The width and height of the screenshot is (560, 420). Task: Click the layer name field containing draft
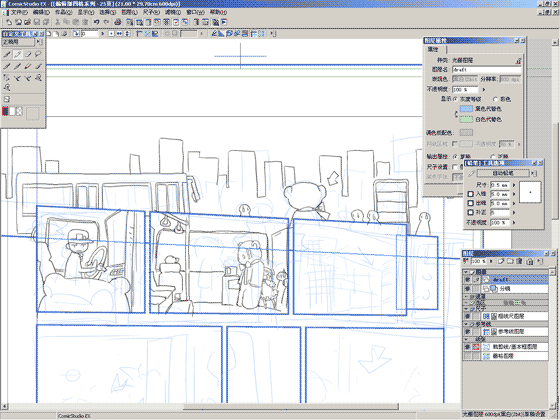click(x=486, y=70)
